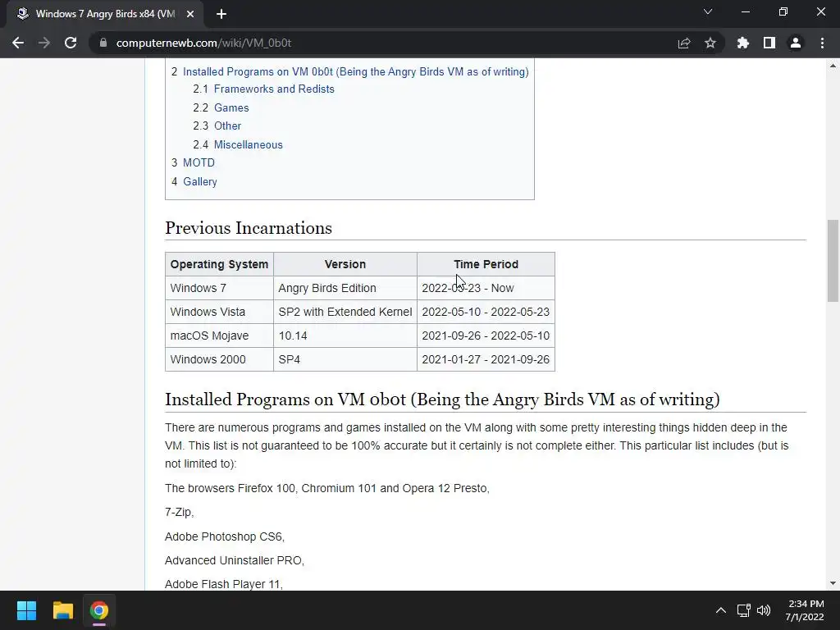Click the 2021-01-27 - 2021-09-26 cell
Screen dimensions: 840x630
(486, 359)
